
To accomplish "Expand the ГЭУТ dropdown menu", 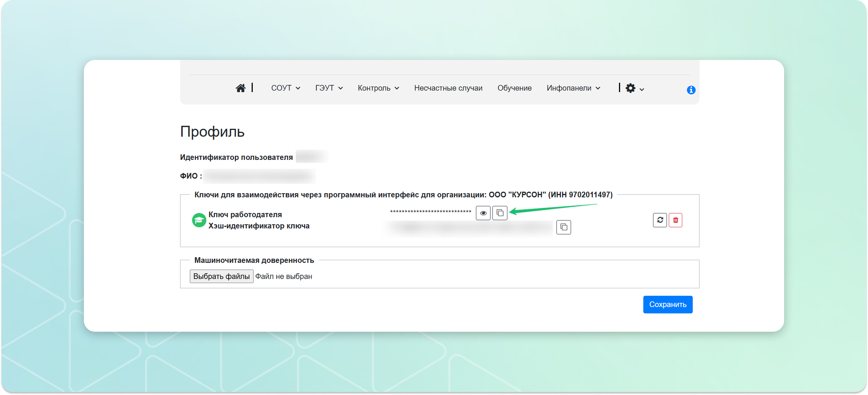I will (x=329, y=88).
